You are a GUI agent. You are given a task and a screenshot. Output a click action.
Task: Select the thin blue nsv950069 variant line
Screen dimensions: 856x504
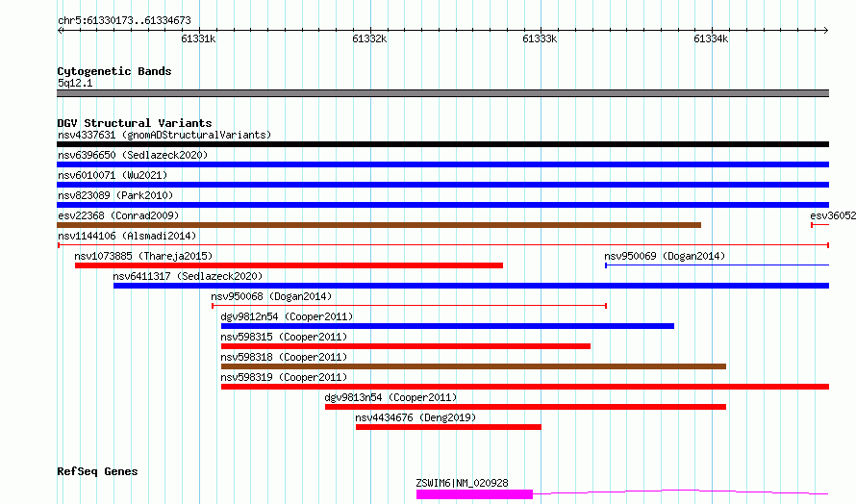click(717, 265)
